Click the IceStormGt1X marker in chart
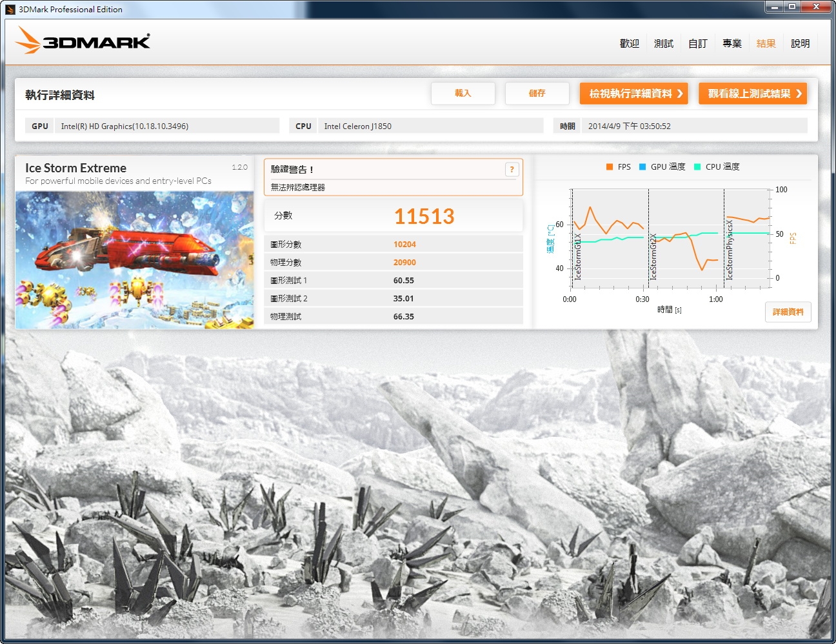 point(578,256)
